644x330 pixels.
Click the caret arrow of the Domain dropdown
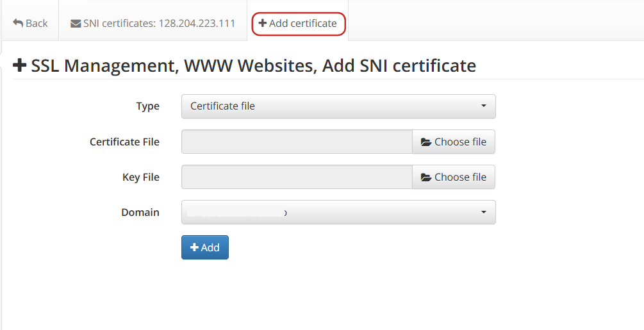(484, 212)
